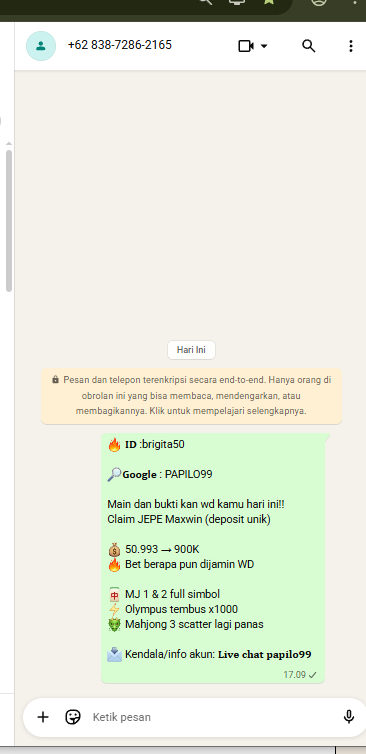Click the ID :brigita50 line
366x754 pixels.
pos(146,444)
